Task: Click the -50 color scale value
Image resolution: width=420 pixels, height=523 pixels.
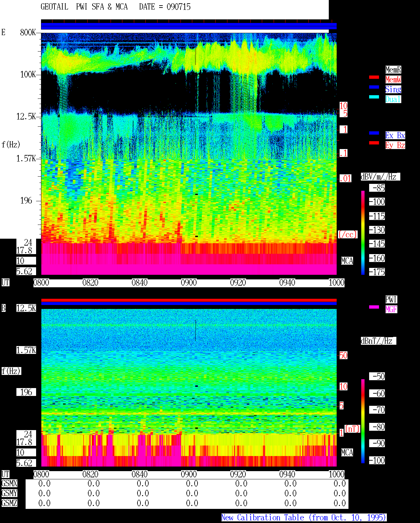Action: point(377,376)
